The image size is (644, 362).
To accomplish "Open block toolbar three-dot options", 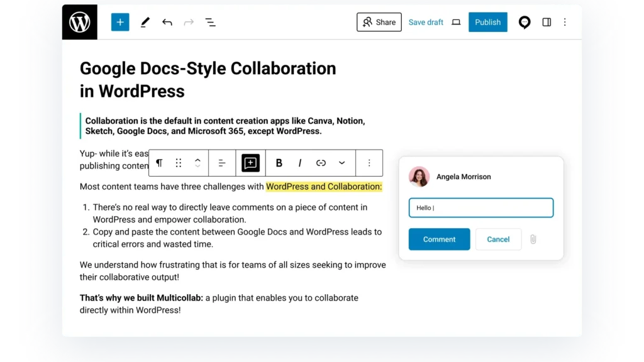I will pos(369,163).
